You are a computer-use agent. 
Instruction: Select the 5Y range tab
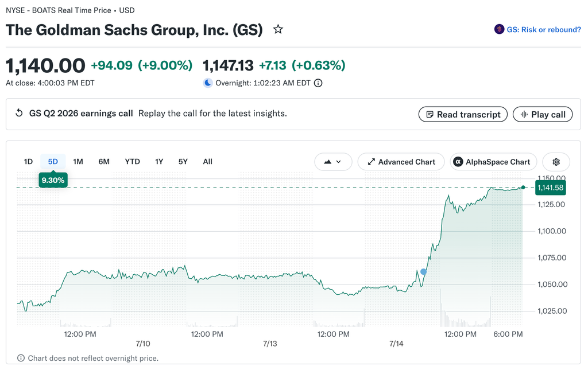(x=183, y=162)
